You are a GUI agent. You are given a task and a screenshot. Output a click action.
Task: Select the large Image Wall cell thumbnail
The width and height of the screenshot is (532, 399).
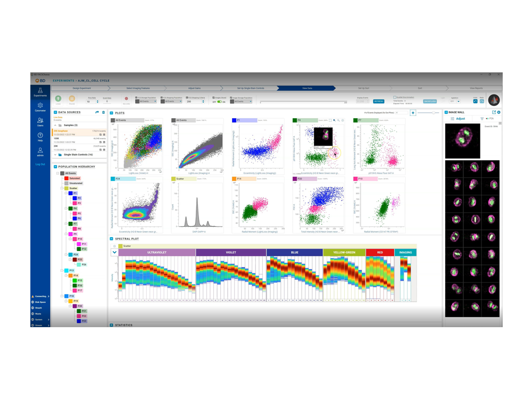click(x=462, y=141)
